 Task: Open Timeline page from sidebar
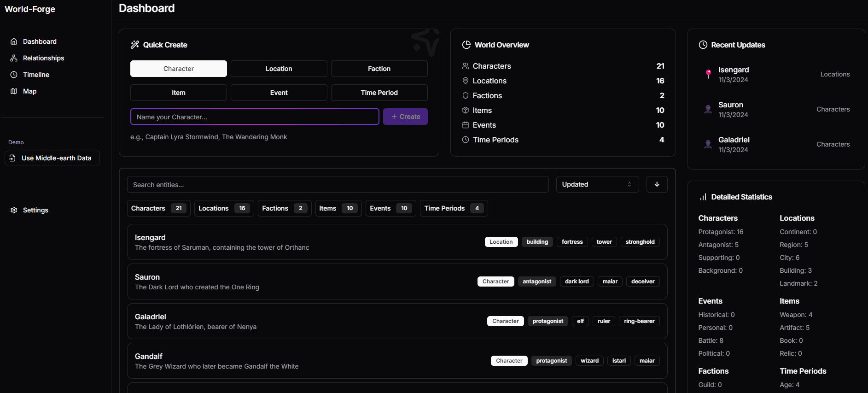pyautogui.click(x=36, y=75)
